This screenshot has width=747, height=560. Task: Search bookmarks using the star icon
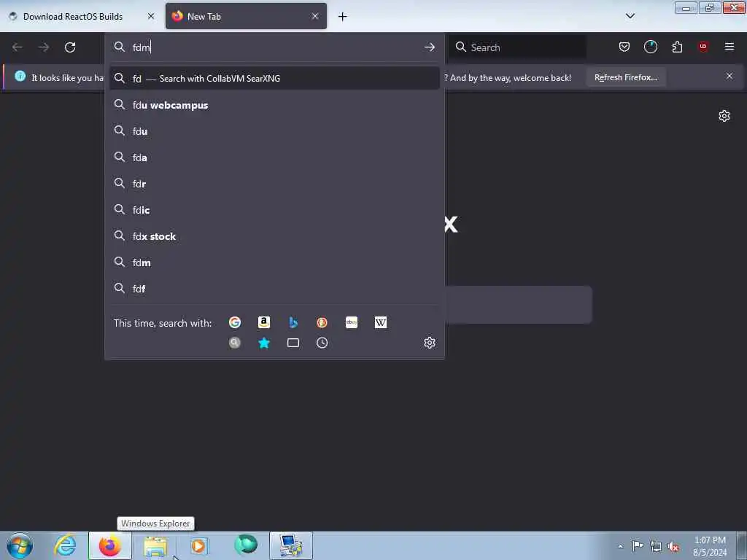pos(264,343)
